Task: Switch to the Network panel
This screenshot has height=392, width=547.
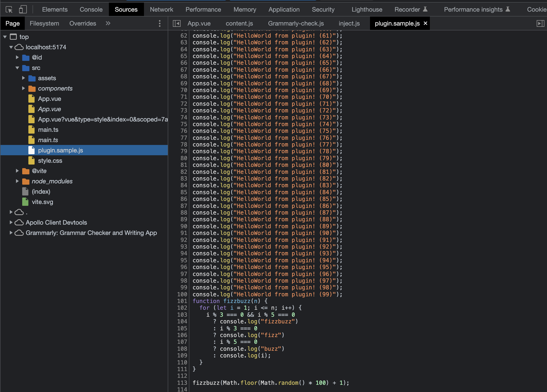Action: coord(162,9)
